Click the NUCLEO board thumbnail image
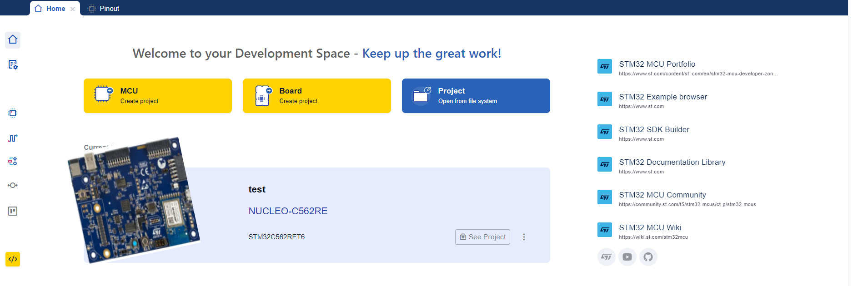Image resolution: width=868 pixels, height=286 pixels. click(x=134, y=200)
